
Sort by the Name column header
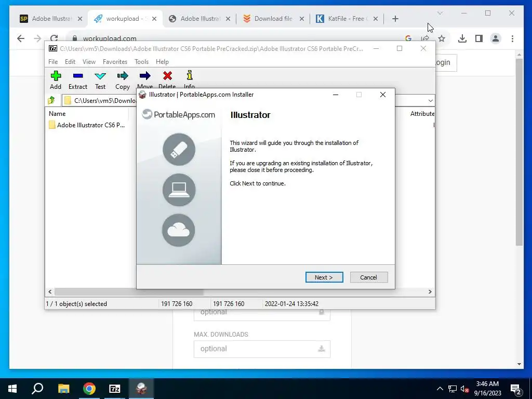pos(57,114)
